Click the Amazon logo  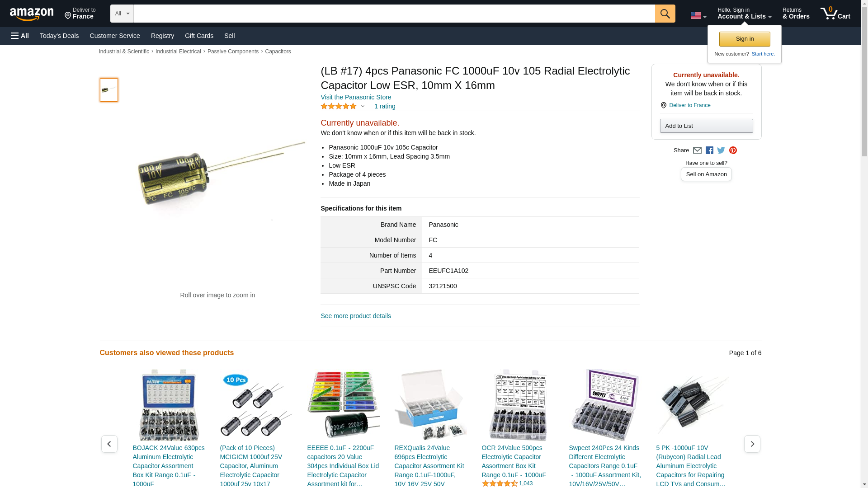[32, 14]
